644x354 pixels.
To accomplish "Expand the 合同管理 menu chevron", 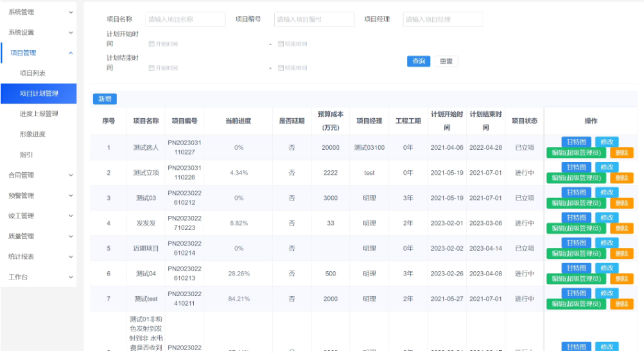I will [71, 175].
